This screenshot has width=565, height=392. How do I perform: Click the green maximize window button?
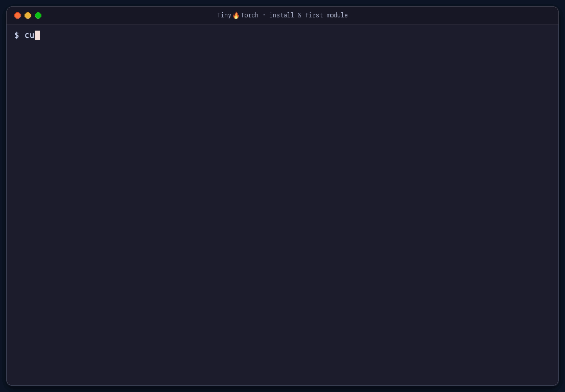click(x=38, y=15)
